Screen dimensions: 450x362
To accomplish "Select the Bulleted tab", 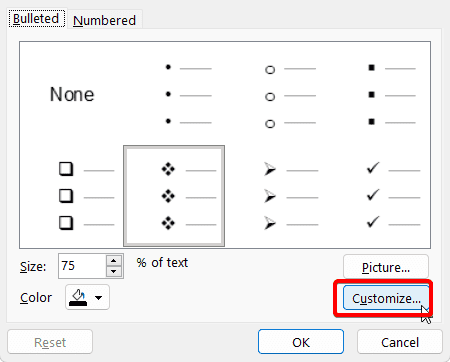I will [36, 18].
